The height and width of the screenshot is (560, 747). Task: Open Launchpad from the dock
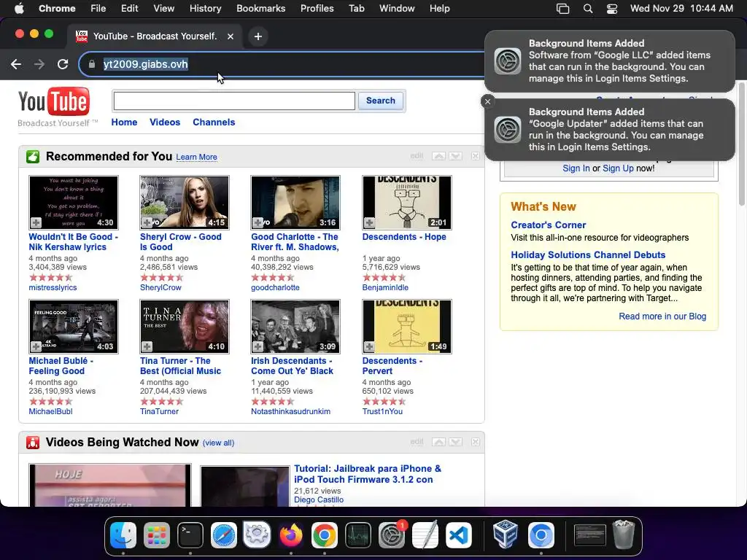pyautogui.click(x=157, y=534)
